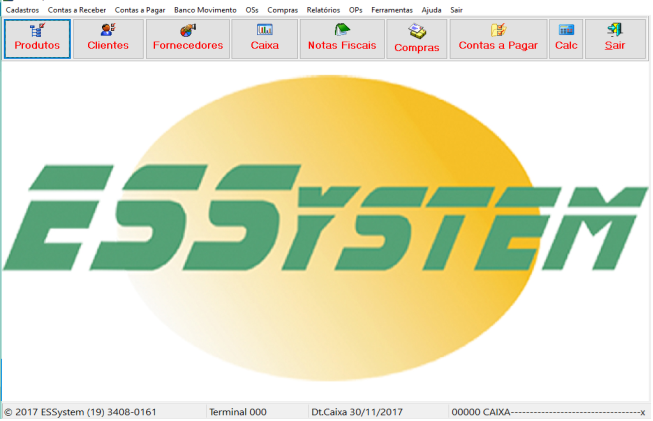Open the Produtos toolbar button
The width and height of the screenshot is (653, 421).
37,38
